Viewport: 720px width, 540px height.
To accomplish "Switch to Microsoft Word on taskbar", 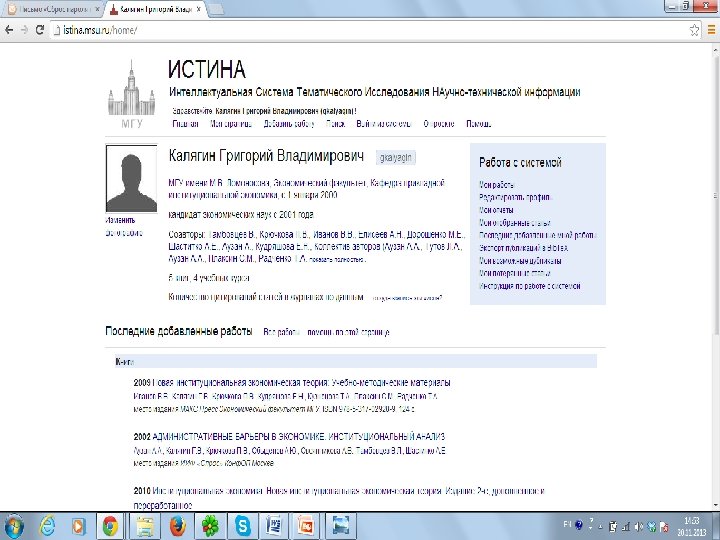I will pos(275,526).
